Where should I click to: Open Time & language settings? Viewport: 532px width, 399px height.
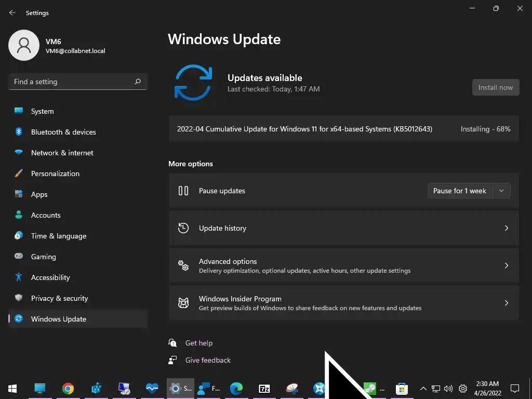pos(78,236)
